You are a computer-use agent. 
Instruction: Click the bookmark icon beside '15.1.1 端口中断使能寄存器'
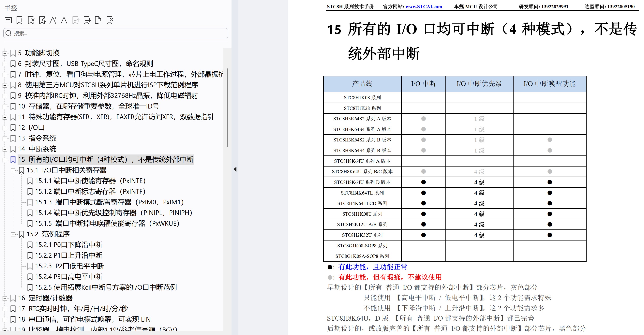[x=30, y=181]
